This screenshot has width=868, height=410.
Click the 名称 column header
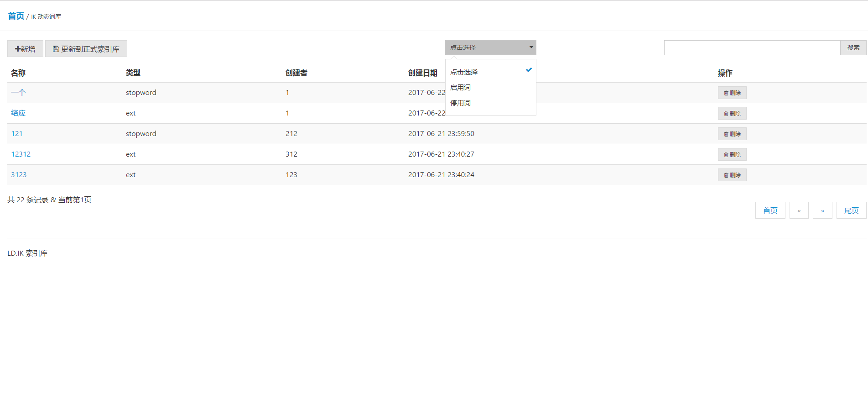pyautogui.click(x=18, y=73)
